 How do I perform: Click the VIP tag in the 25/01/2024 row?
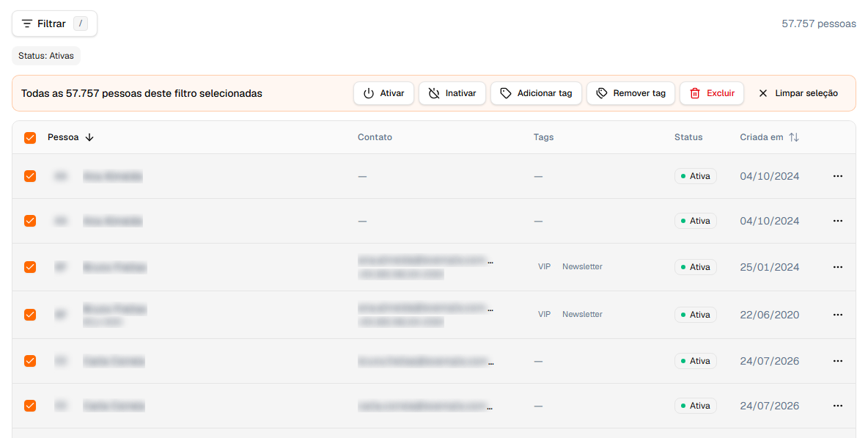[x=544, y=267]
